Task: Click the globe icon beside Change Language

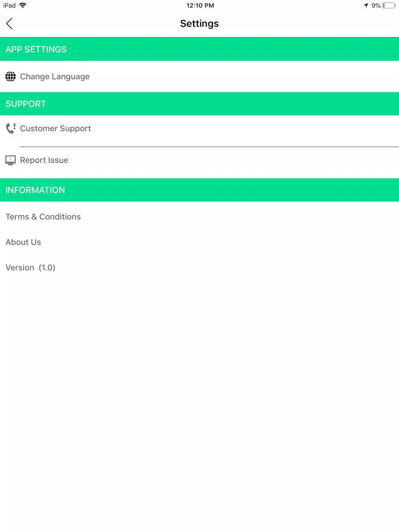Action: pyautogui.click(x=10, y=76)
